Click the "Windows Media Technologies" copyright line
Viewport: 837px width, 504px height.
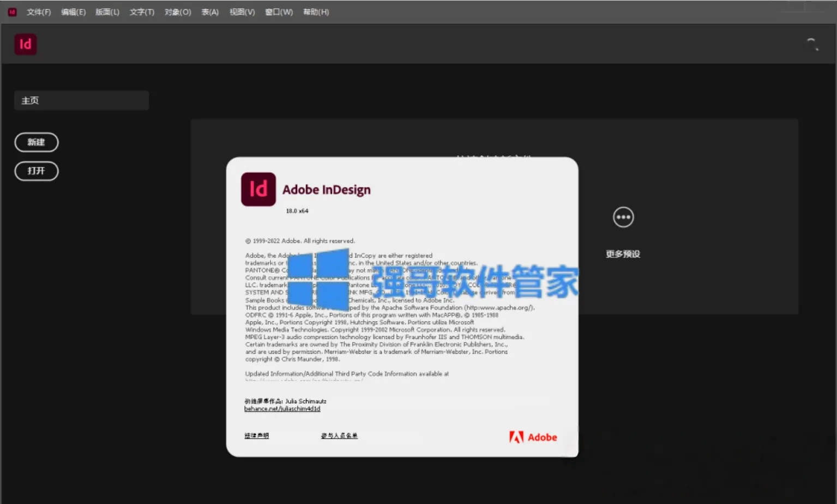(x=375, y=330)
